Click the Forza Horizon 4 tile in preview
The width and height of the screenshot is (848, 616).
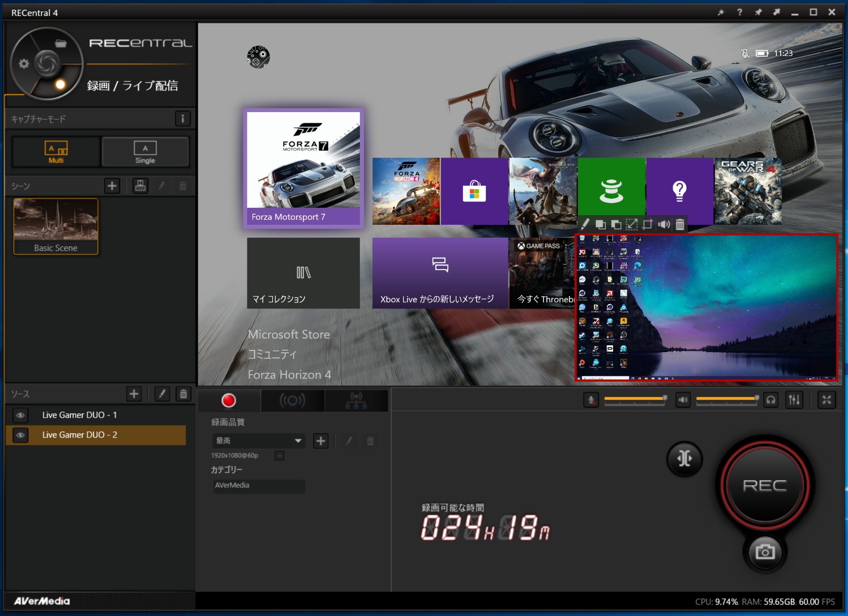pos(406,191)
